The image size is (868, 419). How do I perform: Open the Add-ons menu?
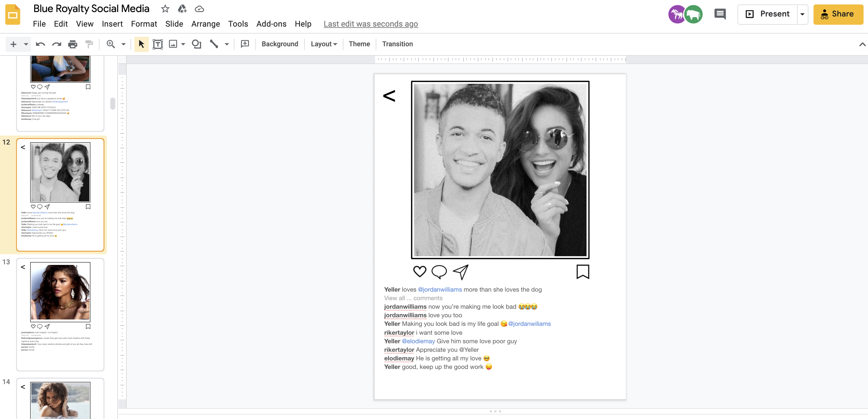(x=271, y=24)
